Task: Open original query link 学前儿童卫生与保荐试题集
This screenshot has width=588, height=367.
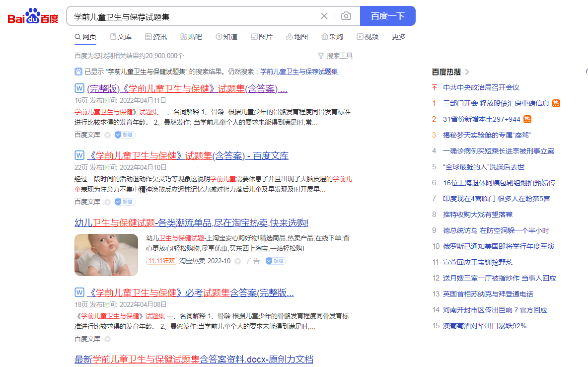Action: 299,72
